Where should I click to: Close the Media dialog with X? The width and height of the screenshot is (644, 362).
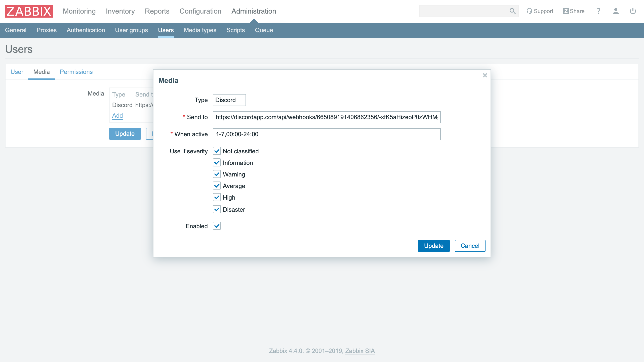click(485, 75)
